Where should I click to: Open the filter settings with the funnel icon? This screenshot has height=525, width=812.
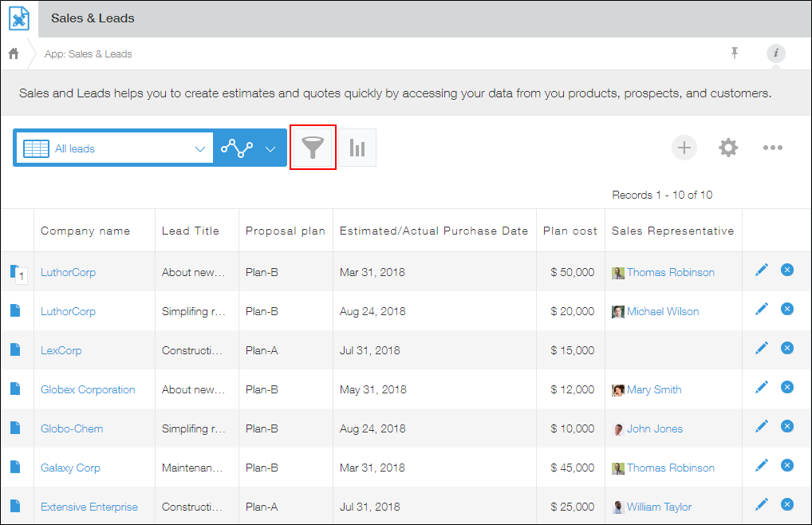click(313, 148)
